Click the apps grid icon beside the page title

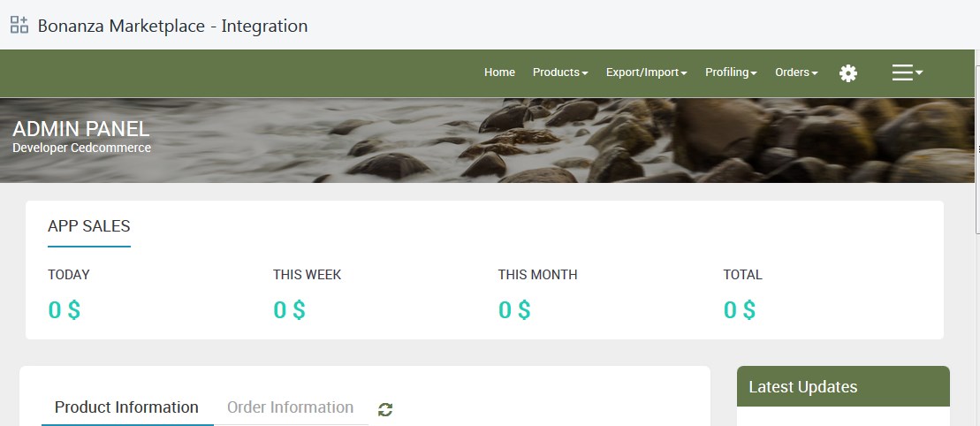[19, 25]
